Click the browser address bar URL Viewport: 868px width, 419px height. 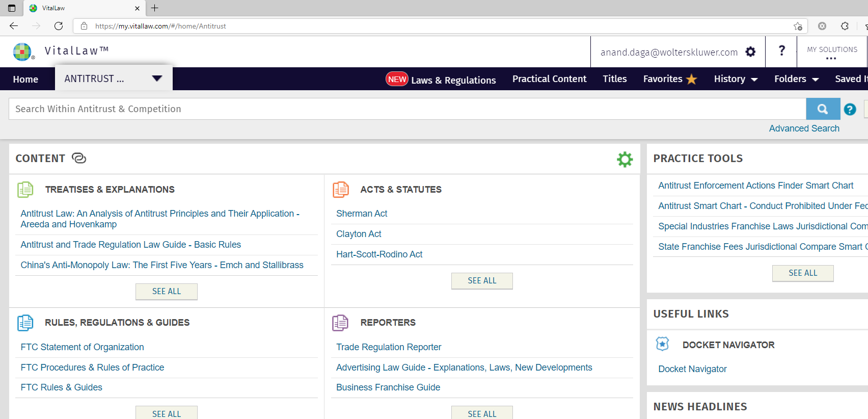pos(160,26)
